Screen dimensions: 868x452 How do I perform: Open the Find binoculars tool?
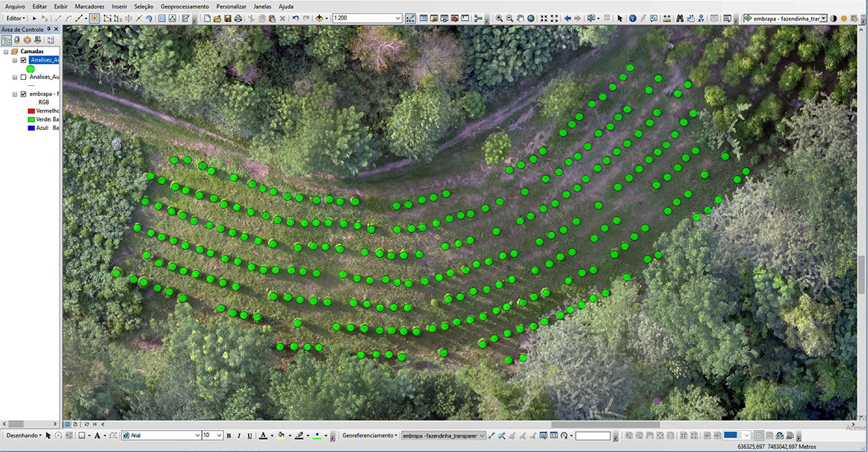[680, 18]
